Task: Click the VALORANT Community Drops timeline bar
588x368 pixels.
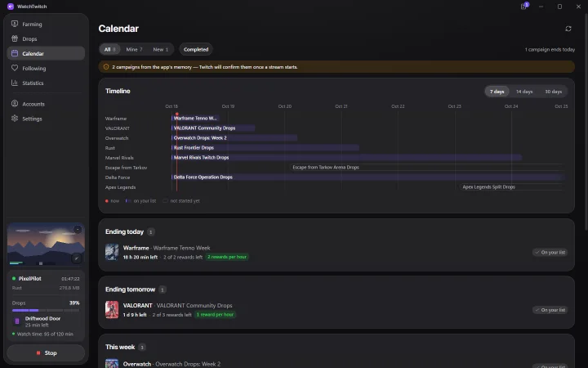Action: [213, 128]
